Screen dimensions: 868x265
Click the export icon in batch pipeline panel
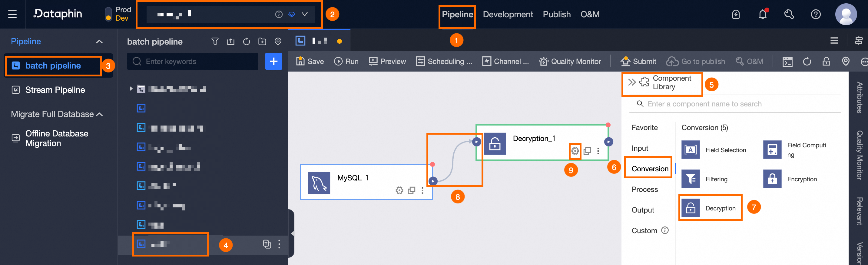click(231, 42)
